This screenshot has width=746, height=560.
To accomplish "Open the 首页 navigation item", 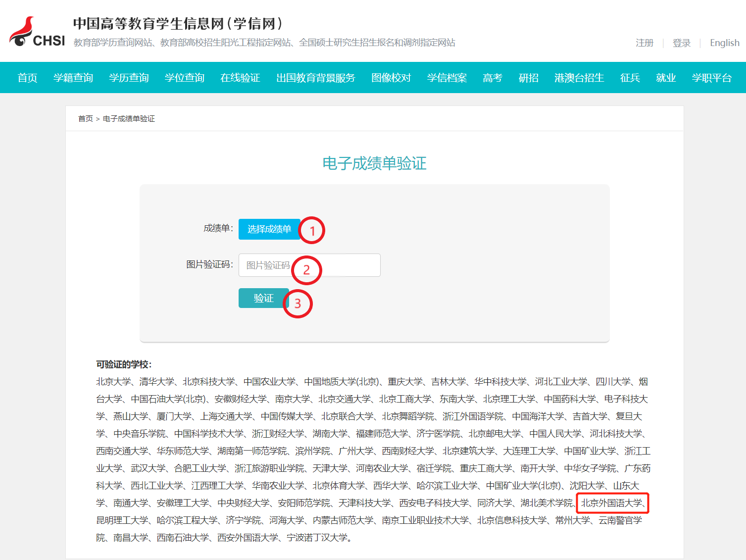I will [x=27, y=78].
